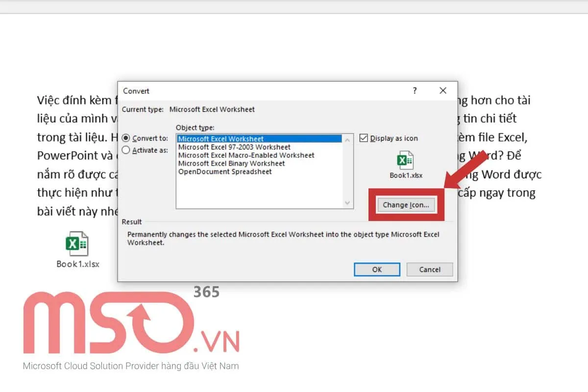Click the Convert dialog title bar
The width and height of the screenshot is (588, 392).
pos(245,91)
